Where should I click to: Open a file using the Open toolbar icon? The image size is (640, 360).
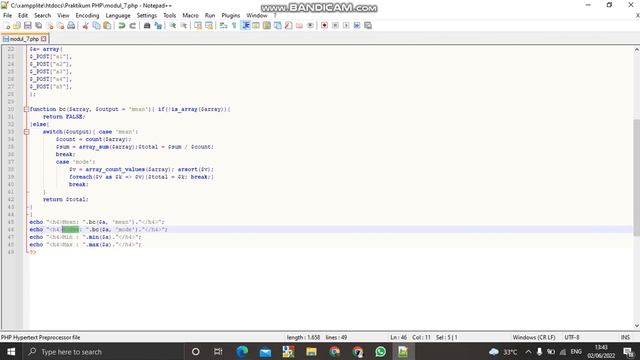tap(17, 26)
